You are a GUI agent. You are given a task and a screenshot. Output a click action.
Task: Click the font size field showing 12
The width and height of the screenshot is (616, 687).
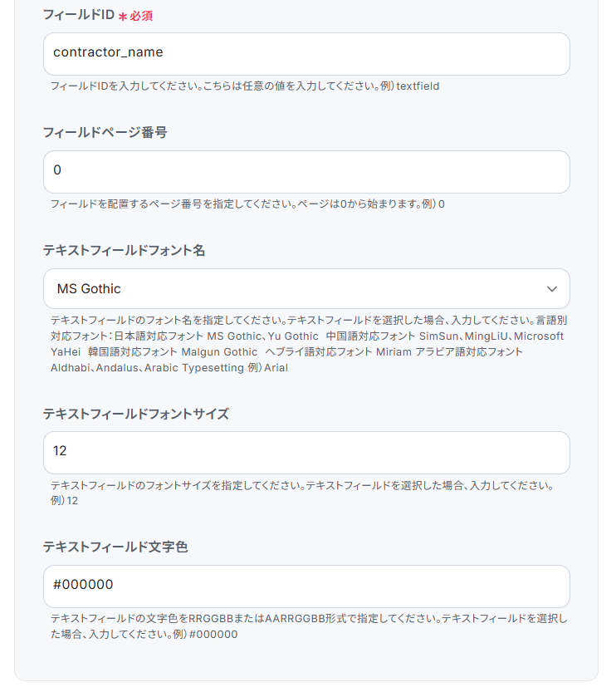(x=306, y=453)
